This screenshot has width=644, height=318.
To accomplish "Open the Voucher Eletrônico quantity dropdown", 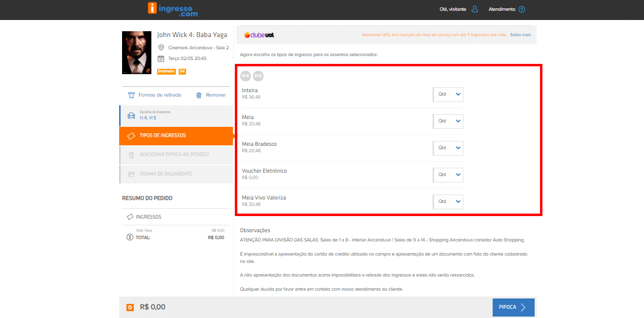I will (448, 175).
